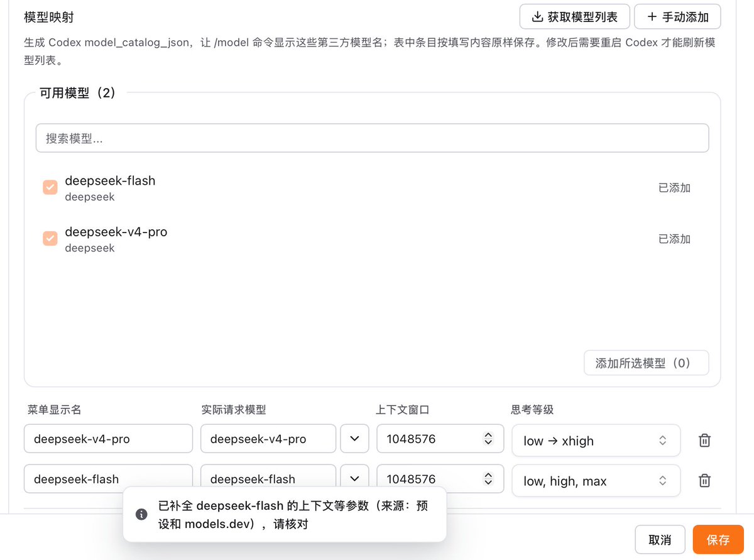Adjust context window stepper for deepseek-v4-pro
Screen dimensions: 754x560
(x=488, y=439)
